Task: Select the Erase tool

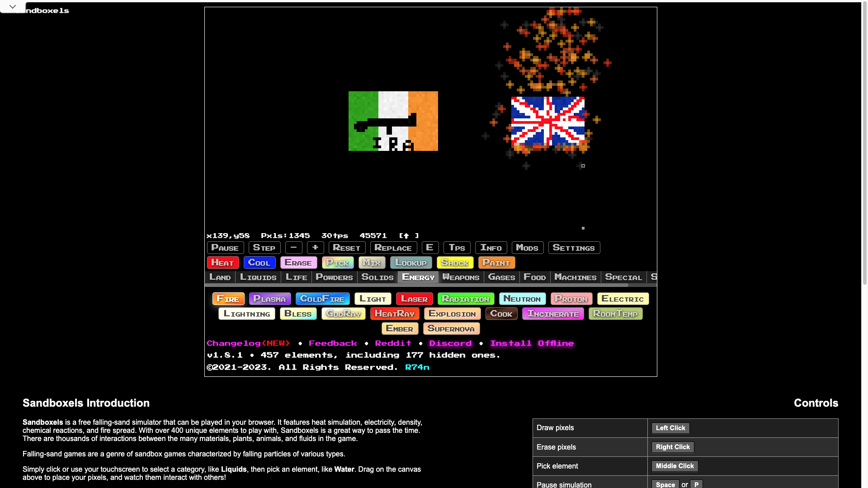Action: tap(298, 263)
